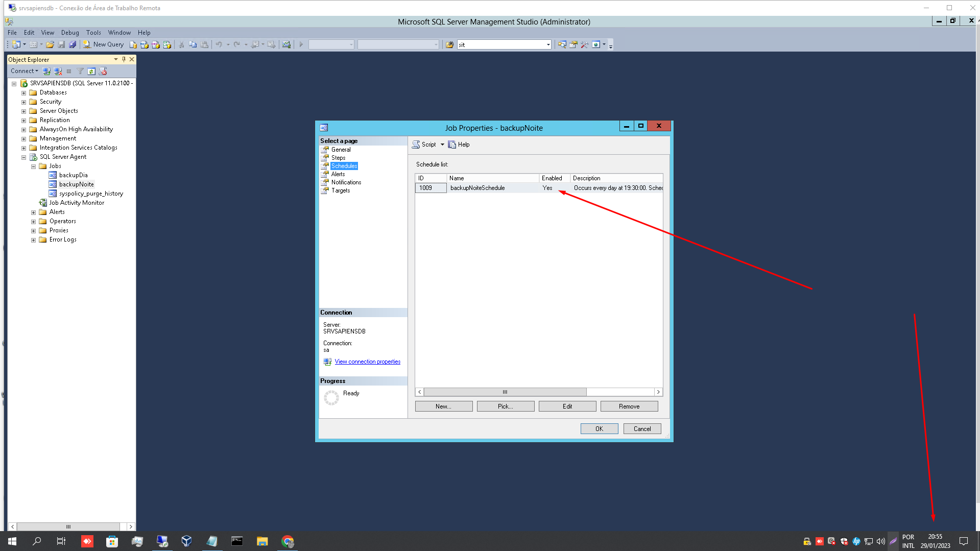Screen dimensions: 980x551
Task: Open the Tools menu
Action: pos(93,32)
